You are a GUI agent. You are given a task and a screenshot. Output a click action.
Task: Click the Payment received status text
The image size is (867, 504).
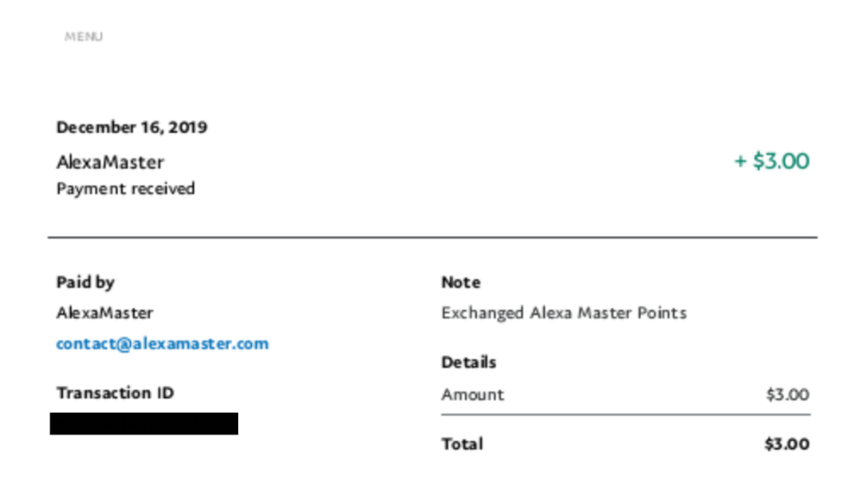tap(125, 189)
